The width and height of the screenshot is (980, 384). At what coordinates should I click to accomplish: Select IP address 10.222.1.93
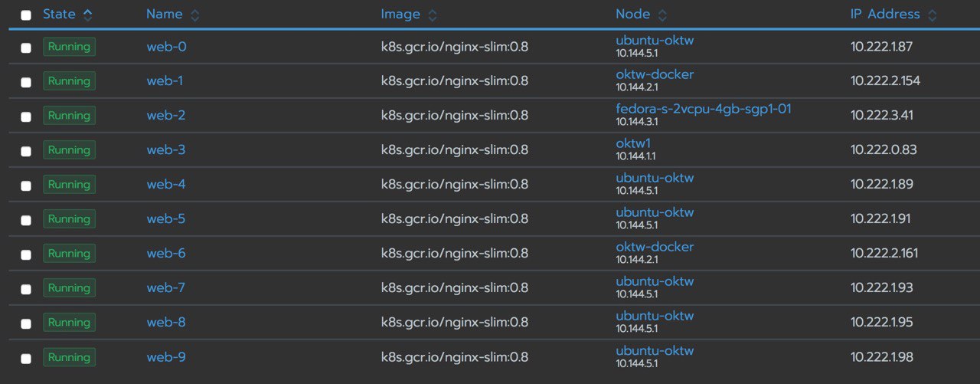coord(881,288)
